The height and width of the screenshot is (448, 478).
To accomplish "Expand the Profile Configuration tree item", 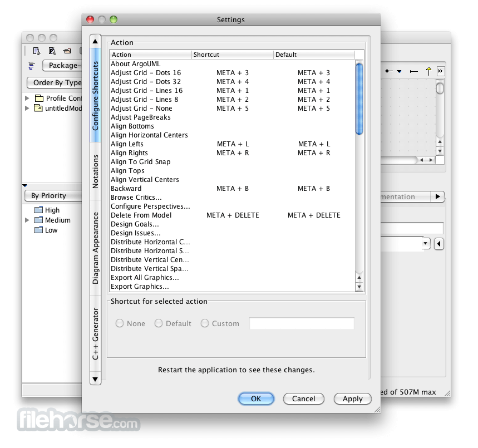I will (27, 98).
